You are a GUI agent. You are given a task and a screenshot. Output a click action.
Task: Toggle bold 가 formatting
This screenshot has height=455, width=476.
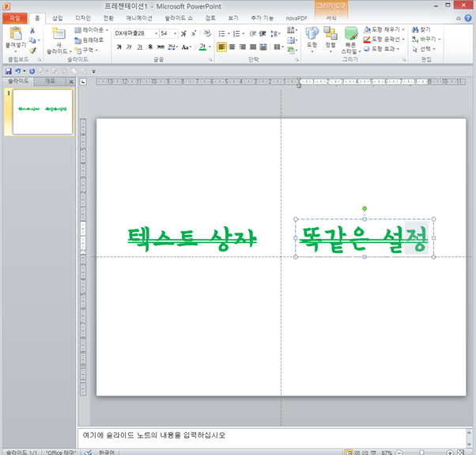[119, 47]
